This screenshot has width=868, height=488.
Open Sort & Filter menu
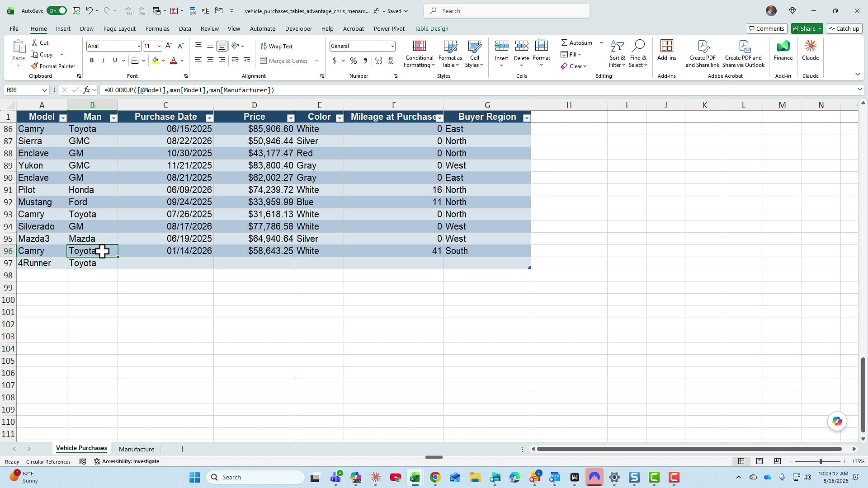click(617, 54)
